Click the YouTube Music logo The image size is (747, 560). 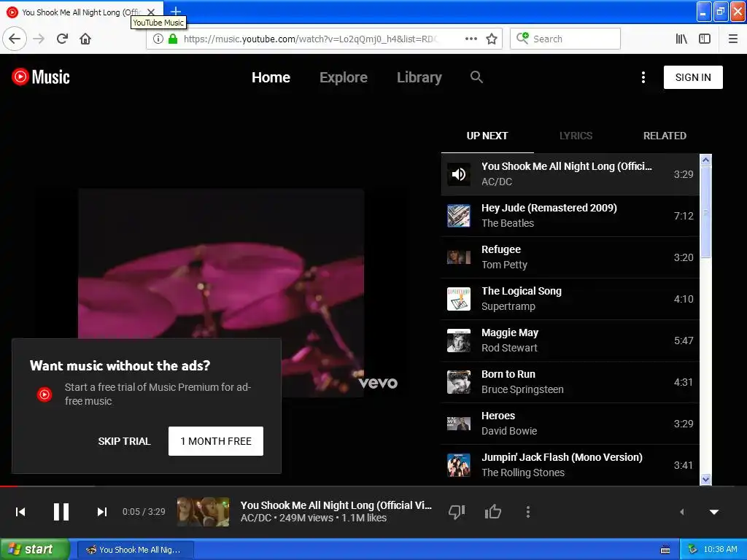41,77
